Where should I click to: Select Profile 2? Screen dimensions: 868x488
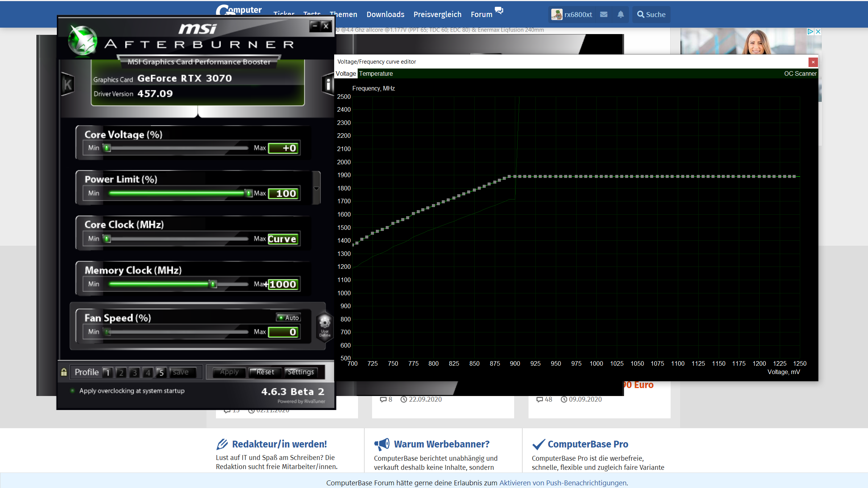click(121, 373)
